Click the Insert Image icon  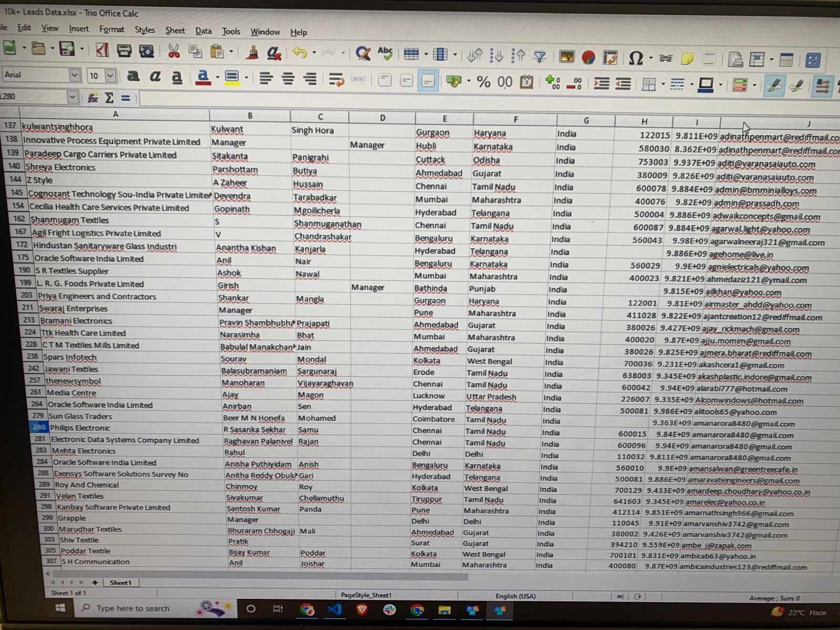[566, 56]
